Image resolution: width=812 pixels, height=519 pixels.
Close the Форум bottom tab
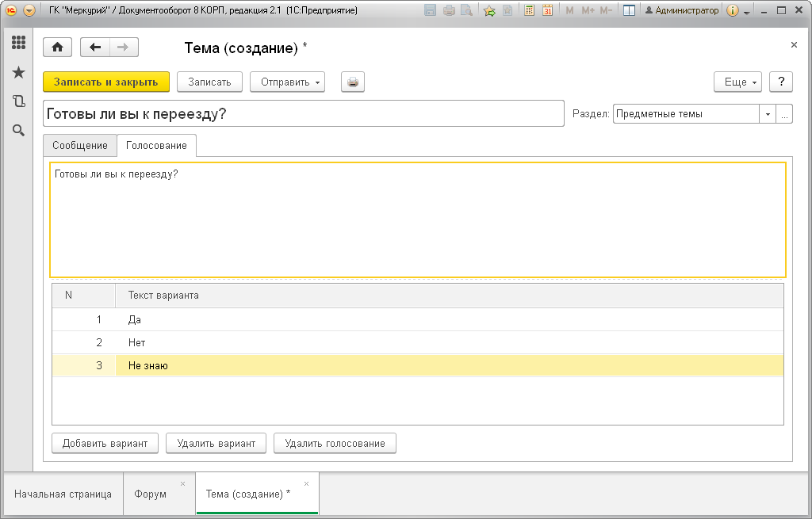183,484
